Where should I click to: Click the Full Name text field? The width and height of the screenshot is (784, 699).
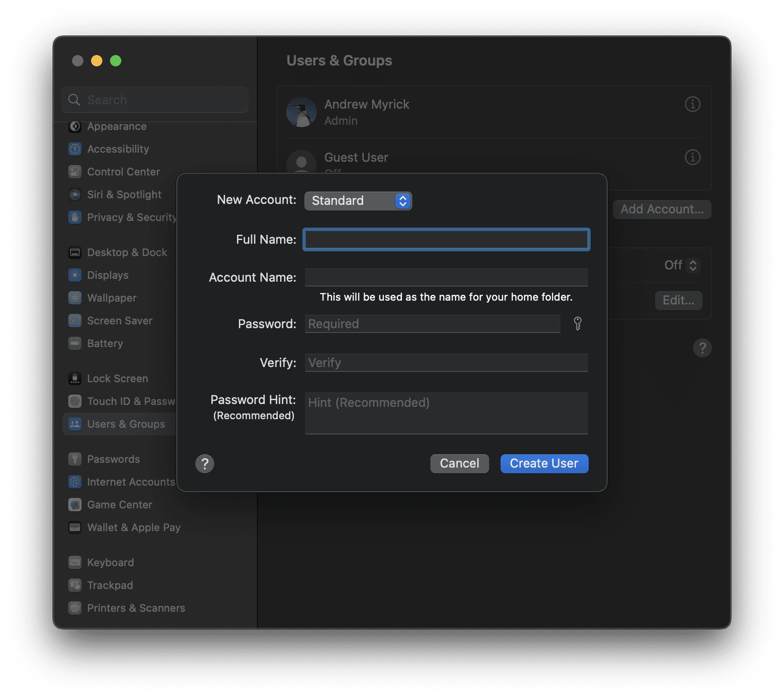pos(446,239)
